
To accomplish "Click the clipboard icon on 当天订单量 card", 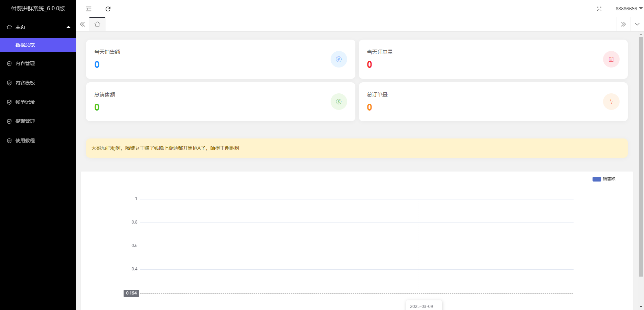I will click(x=611, y=59).
